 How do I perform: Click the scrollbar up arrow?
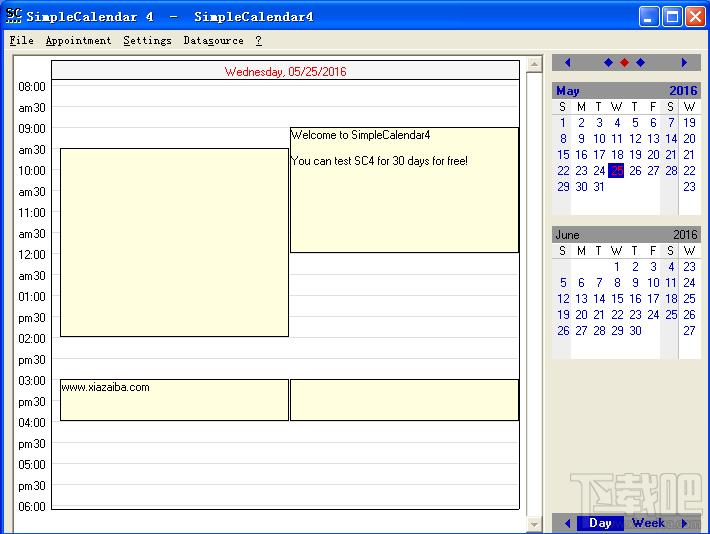[534, 64]
